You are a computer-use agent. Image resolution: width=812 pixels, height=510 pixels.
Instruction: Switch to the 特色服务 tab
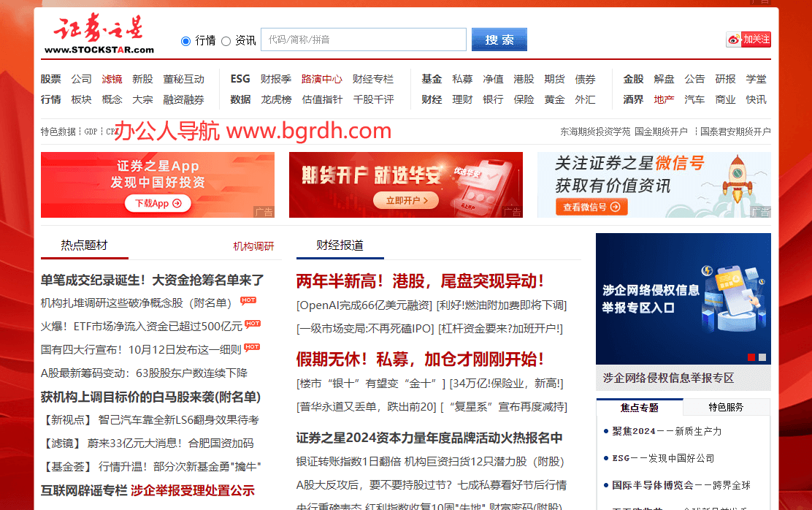[x=726, y=407]
